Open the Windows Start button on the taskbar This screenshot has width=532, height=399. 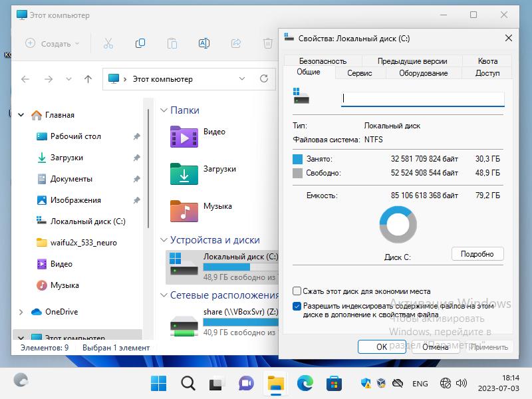click(x=158, y=384)
